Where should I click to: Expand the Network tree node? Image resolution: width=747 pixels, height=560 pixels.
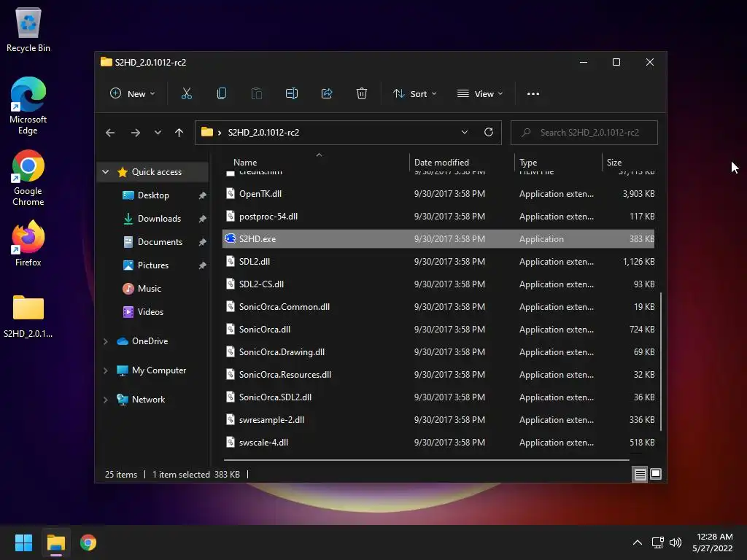coord(106,400)
